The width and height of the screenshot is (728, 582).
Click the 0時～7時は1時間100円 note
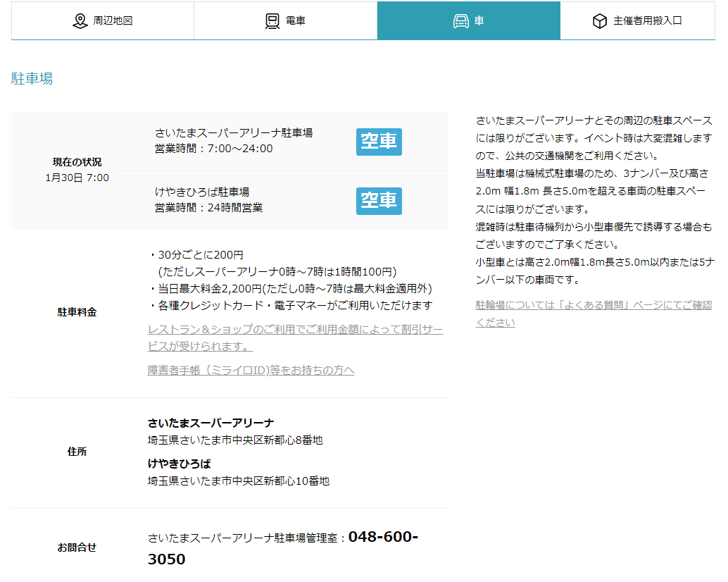(277, 272)
